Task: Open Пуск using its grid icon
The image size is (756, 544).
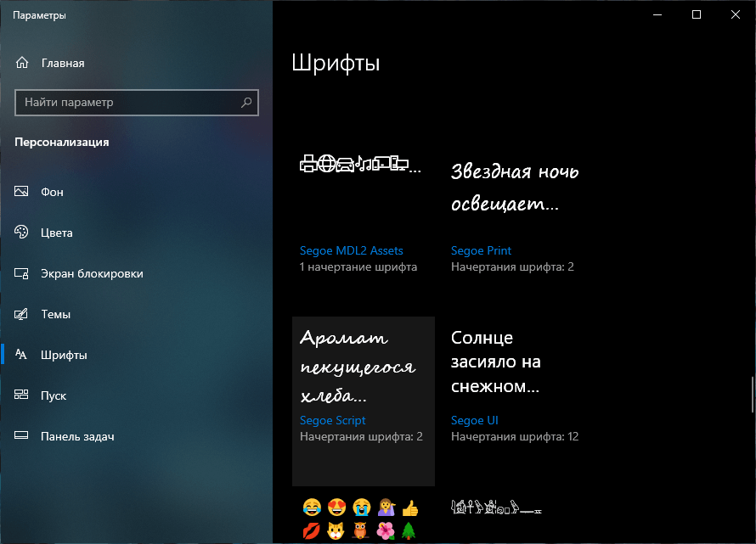Action: [x=22, y=395]
